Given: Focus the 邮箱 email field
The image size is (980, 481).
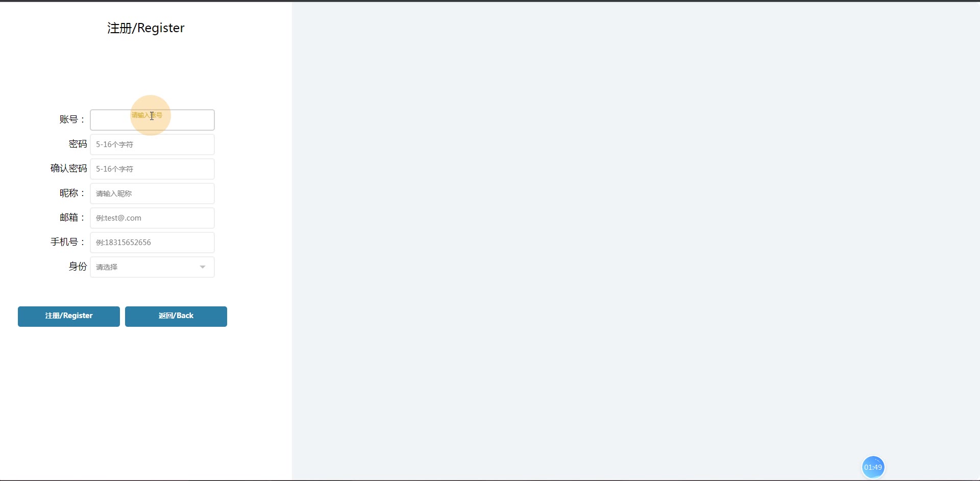Looking at the screenshot, I should pos(152,218).
